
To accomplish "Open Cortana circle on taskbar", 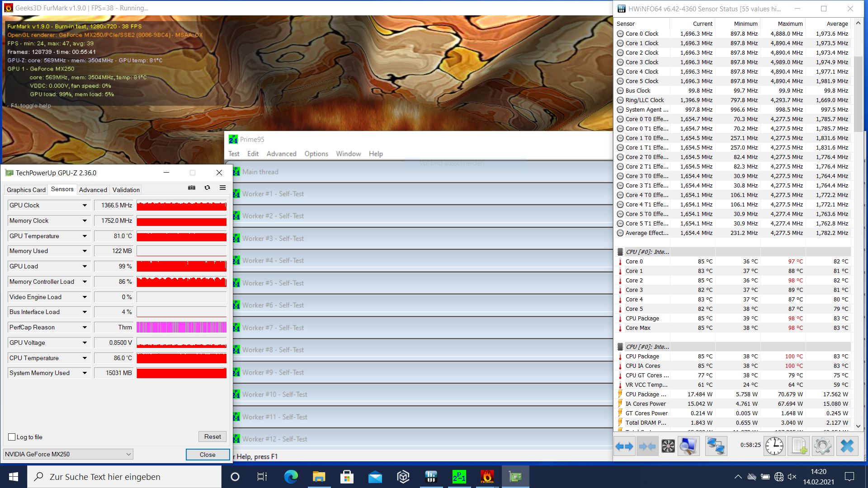I will click(x=235, y=477).
